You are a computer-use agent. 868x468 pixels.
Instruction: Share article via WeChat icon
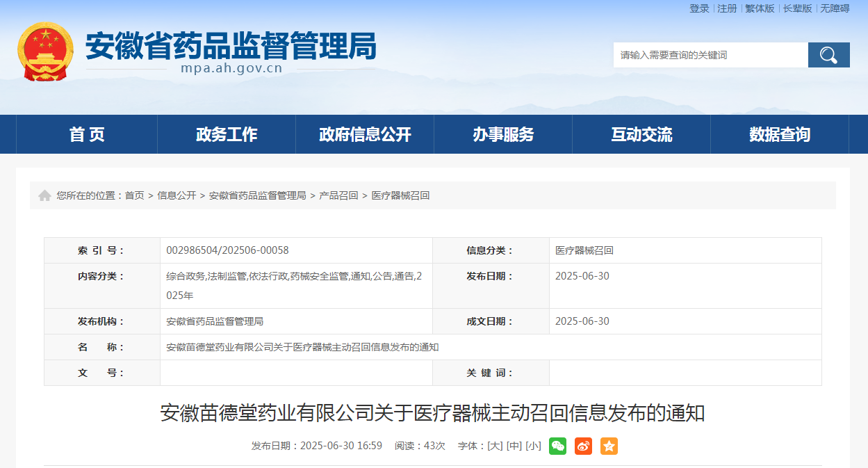point(557,446)
